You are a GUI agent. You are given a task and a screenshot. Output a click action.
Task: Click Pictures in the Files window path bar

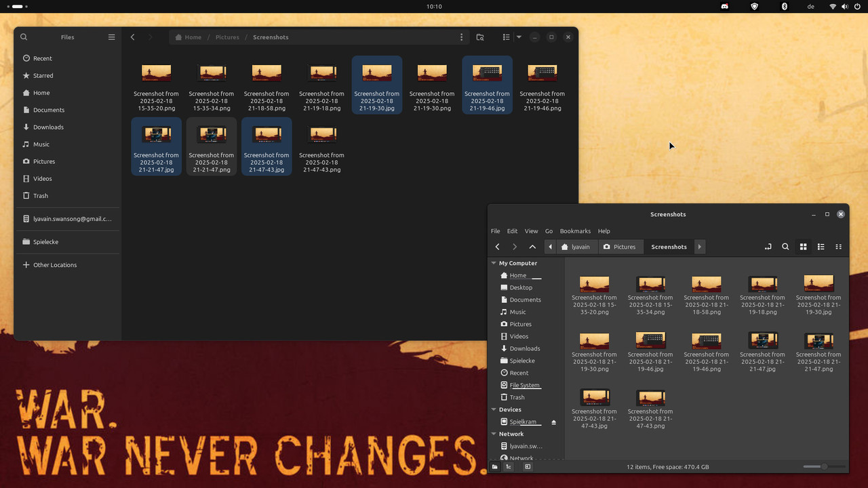tap(227, 37)
